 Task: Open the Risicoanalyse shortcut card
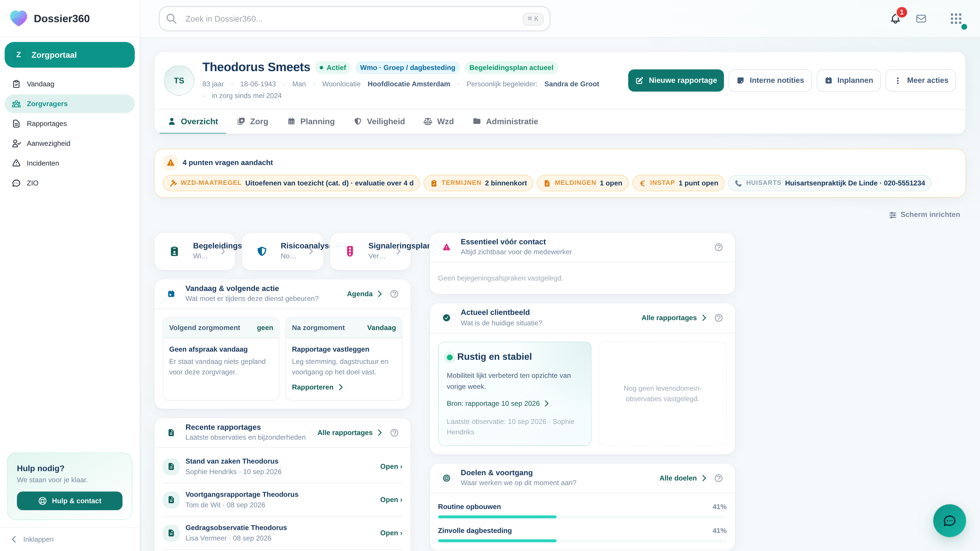(x=283, y=251)
